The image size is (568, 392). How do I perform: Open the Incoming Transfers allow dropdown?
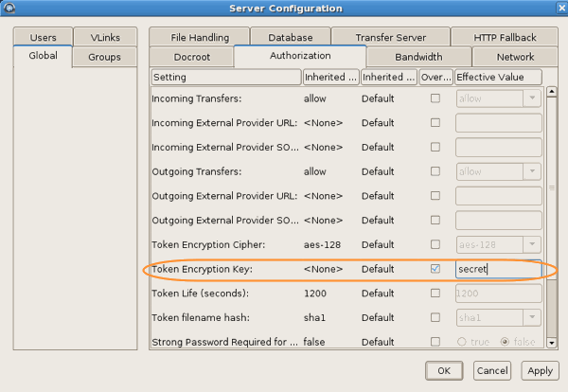pos(531,98)
